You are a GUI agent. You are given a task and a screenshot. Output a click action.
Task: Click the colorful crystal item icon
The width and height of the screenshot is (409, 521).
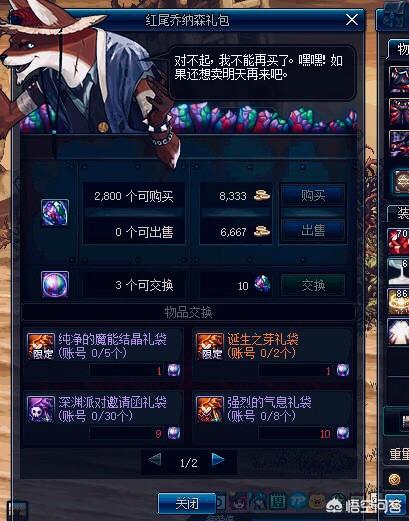point(55,212)
